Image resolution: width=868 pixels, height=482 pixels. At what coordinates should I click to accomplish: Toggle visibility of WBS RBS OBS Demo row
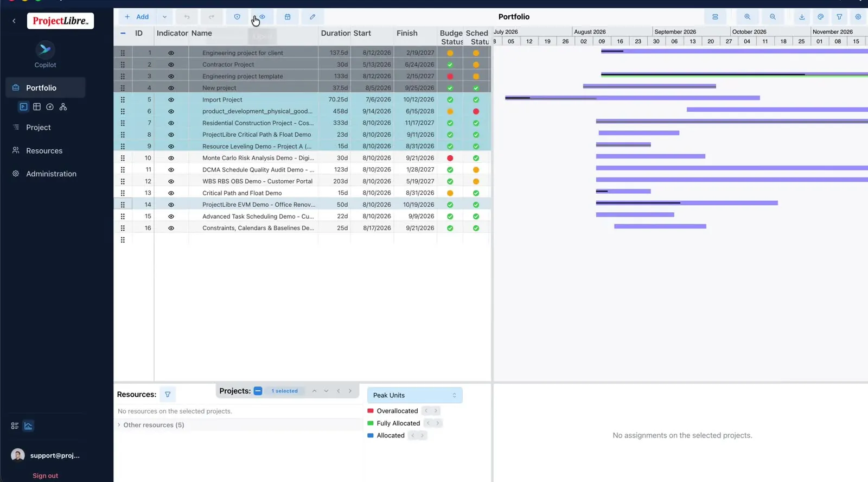click(x=171, y=181)
